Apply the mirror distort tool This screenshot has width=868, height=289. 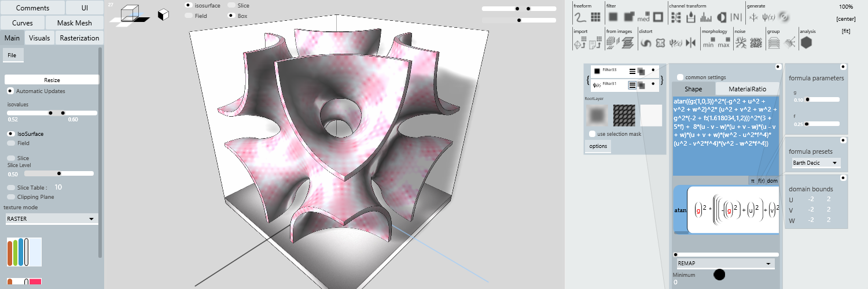click(x=691, y=43)
